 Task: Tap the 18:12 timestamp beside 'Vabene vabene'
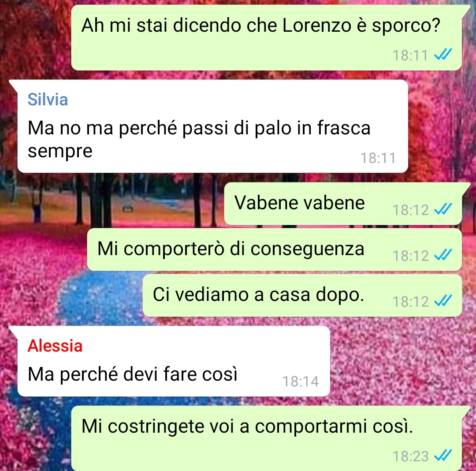[x=410, y=210]
